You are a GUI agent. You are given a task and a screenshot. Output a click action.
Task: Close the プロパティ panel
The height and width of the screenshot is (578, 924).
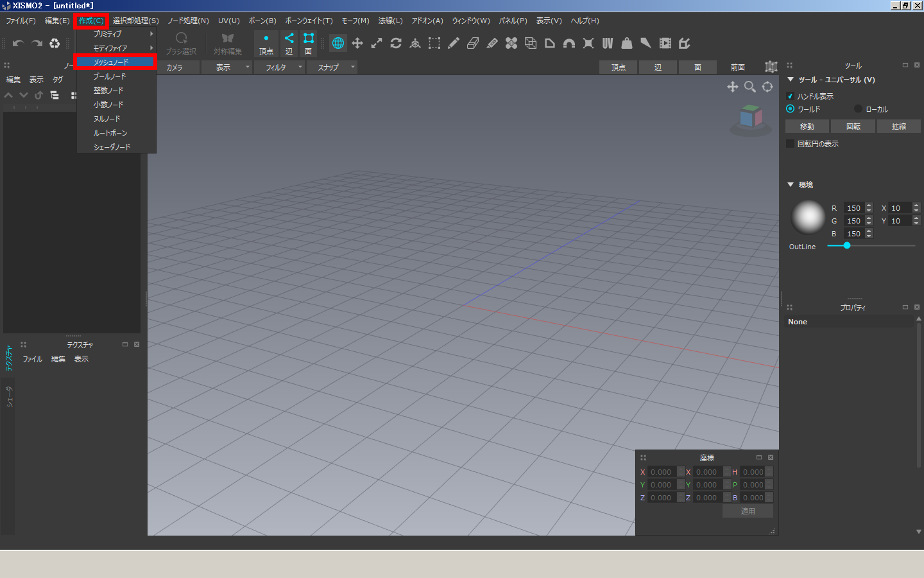tap(917, 307)
